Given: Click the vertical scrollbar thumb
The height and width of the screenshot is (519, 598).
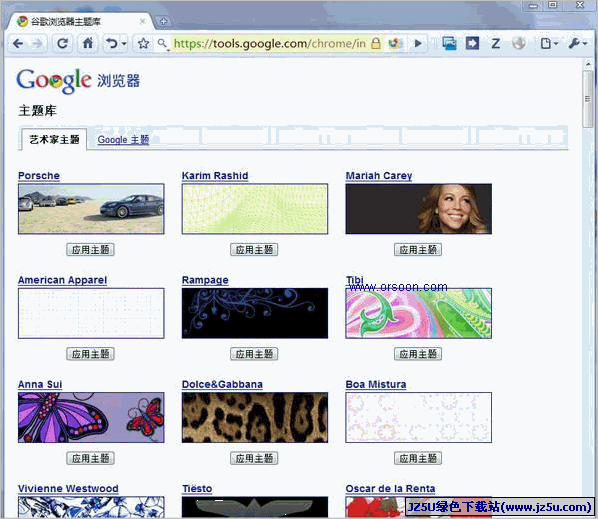Looking at the screenshot, I should tap(588, 99).
